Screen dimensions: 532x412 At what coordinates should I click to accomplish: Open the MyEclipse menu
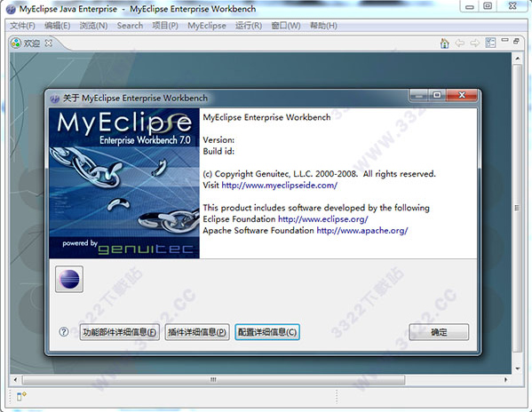(x=207, y=26)
